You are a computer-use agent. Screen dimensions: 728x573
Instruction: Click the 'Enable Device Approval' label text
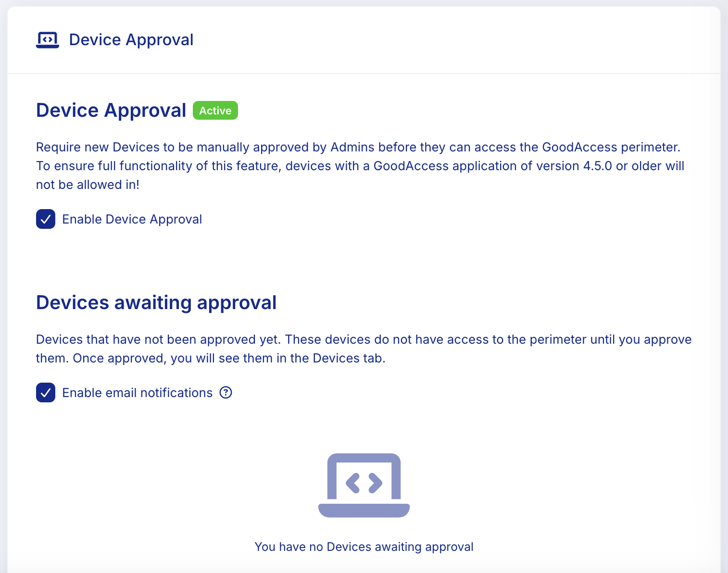[132, 219]
